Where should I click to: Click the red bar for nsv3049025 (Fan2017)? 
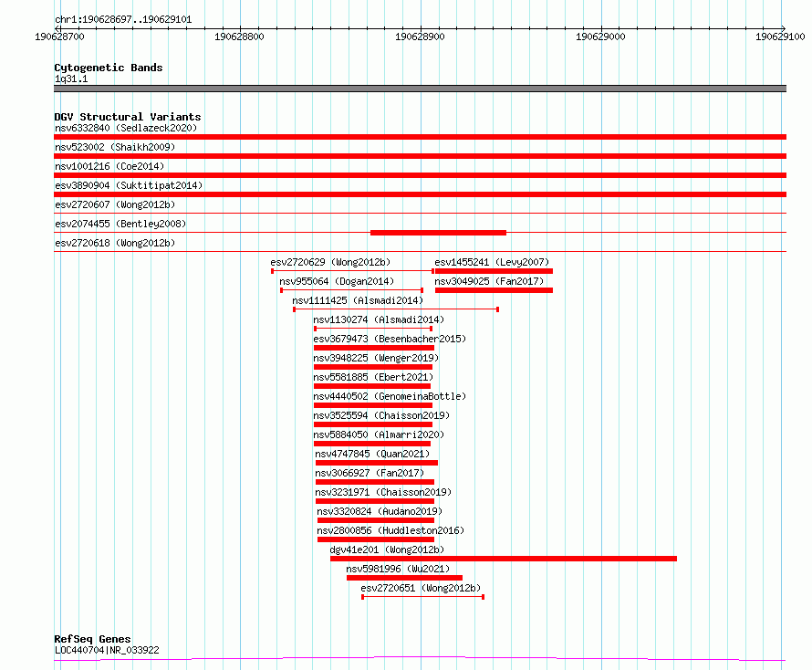[494, 290]
